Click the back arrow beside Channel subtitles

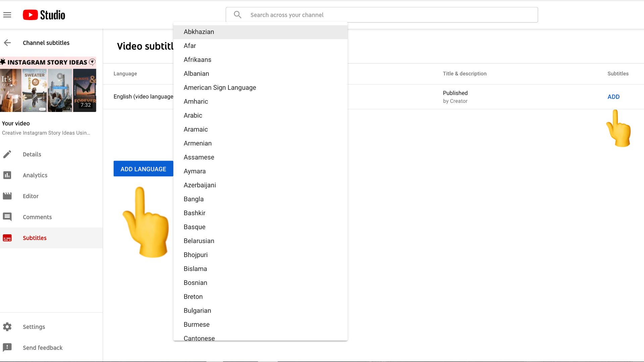(7, 43)
